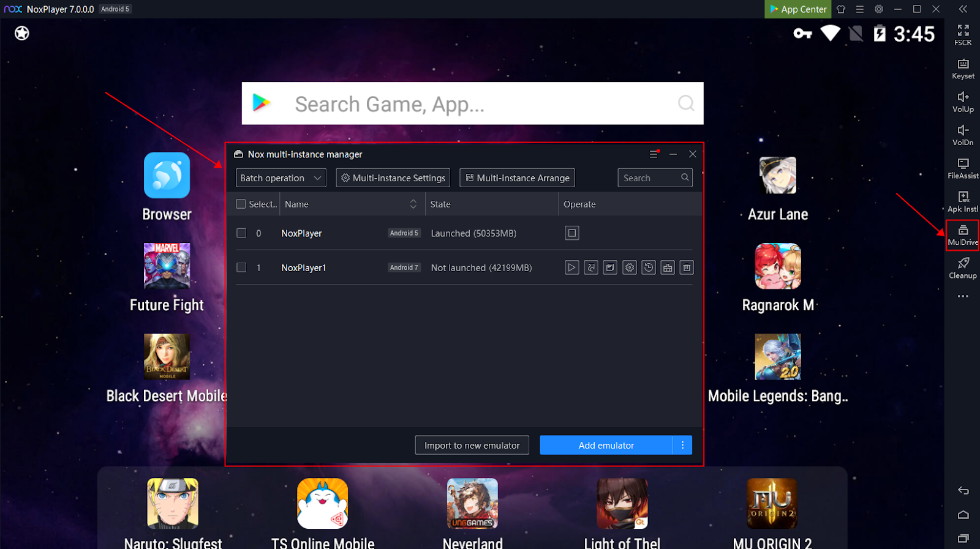Start the NoxPlayer1 instance with play icon

pyautogui.click(x=571, y=267)
